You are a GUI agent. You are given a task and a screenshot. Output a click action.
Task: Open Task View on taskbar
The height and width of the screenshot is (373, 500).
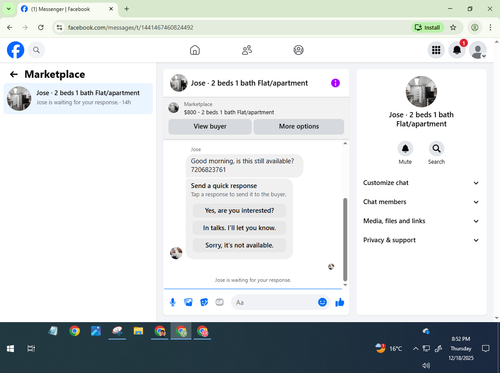tap(31, 349)
